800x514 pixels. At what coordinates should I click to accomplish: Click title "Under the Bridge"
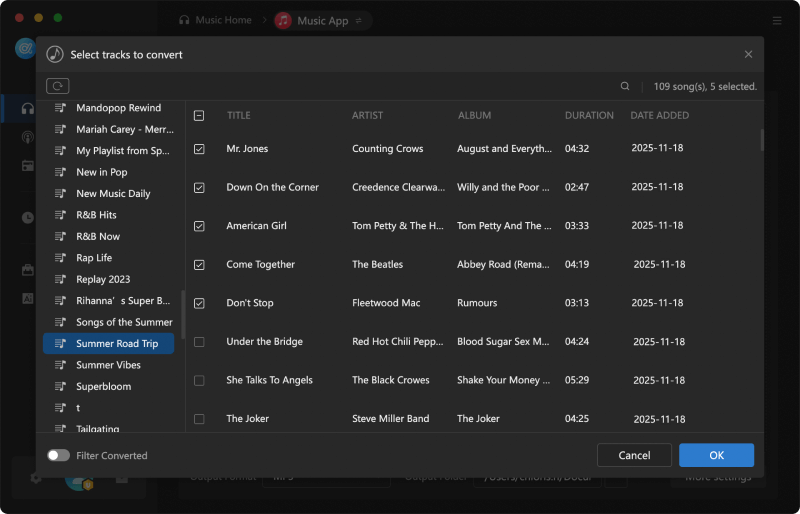coord(265,341)
